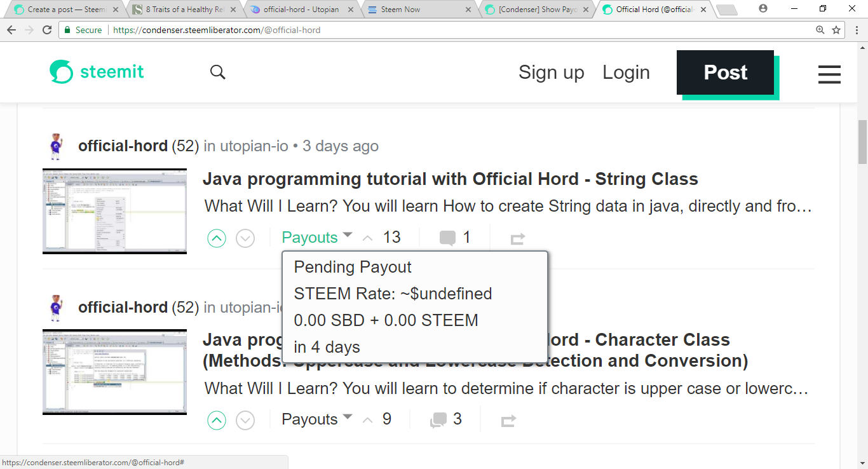Click the String Class post thumbnail
This screenshot has width=868, height=469.
pyautogui.click(x=114, y=211)
